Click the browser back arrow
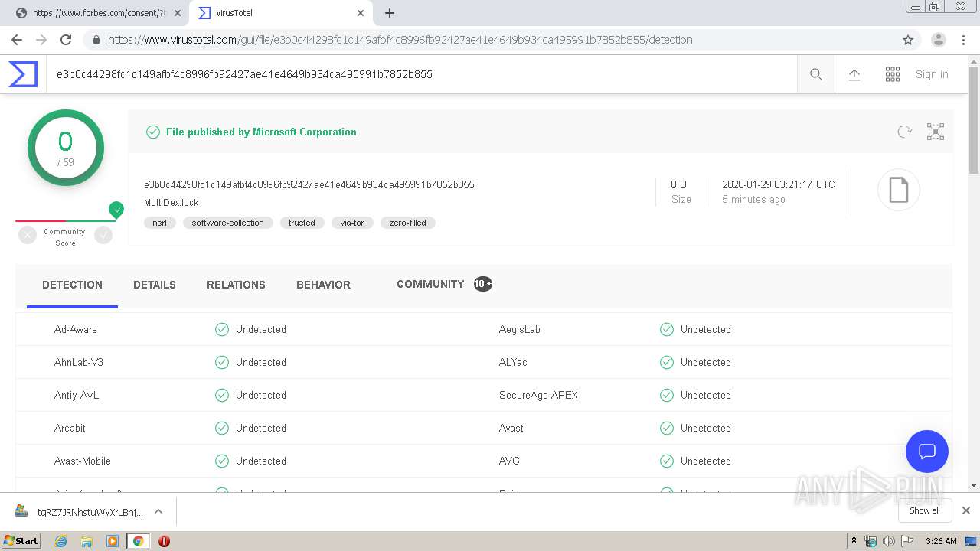980x551 pixels. (x=17, y=40)
